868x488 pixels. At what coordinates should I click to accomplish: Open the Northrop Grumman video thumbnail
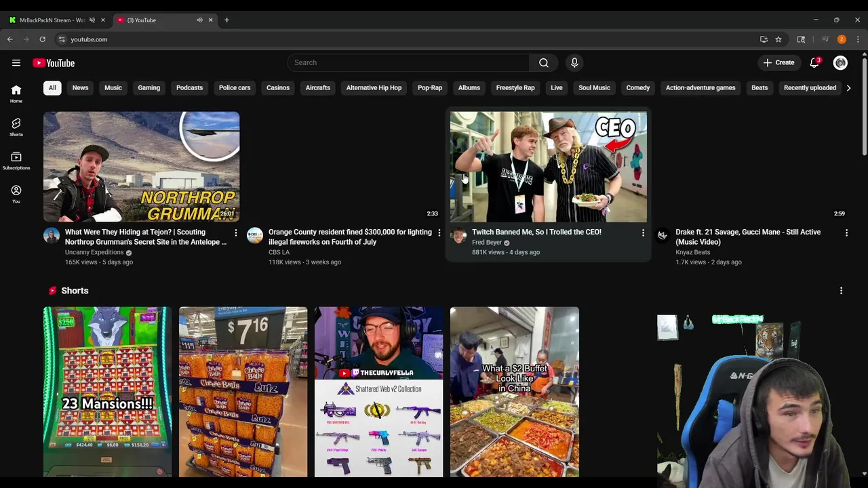(141, 167)
